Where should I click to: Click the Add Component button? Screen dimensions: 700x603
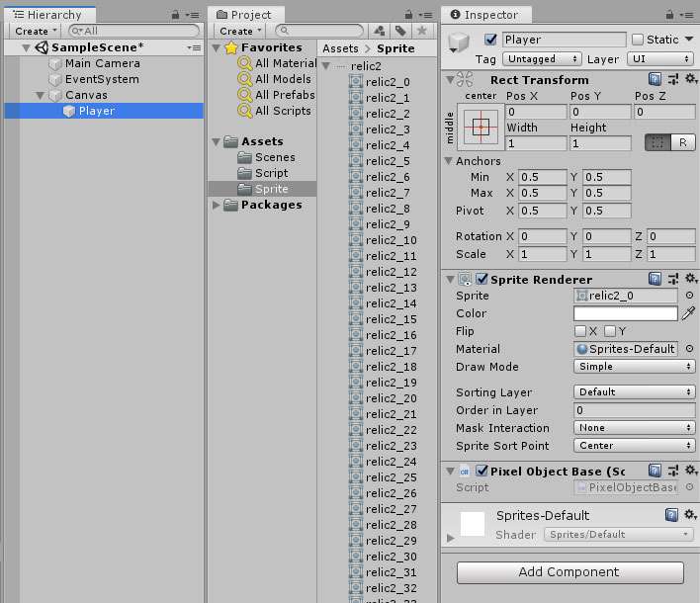click(570, 572)
